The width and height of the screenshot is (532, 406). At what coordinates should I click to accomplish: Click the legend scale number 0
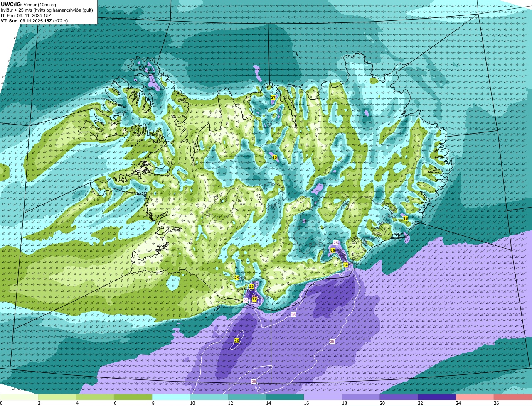1,403
